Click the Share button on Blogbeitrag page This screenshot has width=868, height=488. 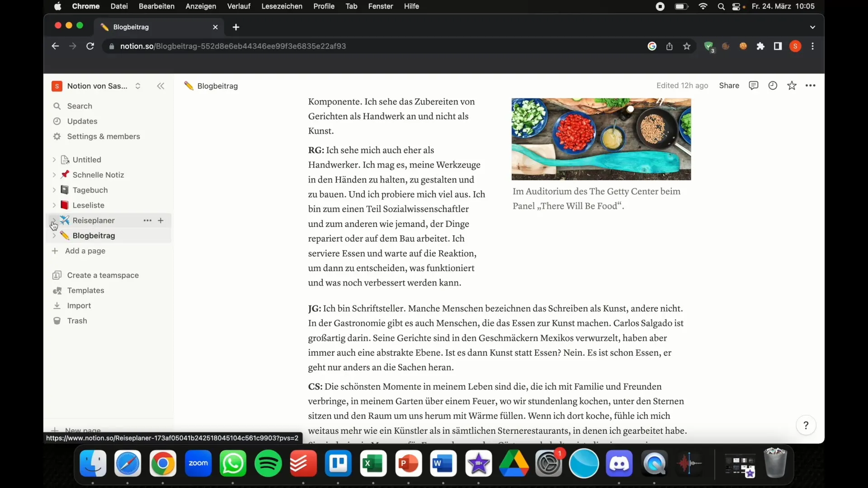pyautogui.click(x=728, y=85)
